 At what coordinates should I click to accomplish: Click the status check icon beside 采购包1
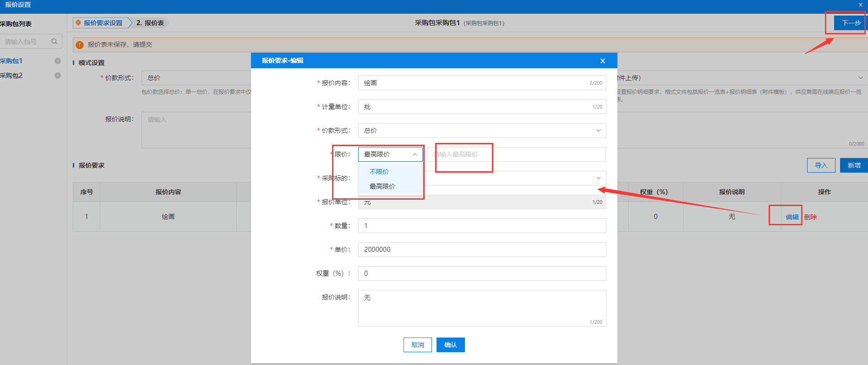[x=58, y=61]
